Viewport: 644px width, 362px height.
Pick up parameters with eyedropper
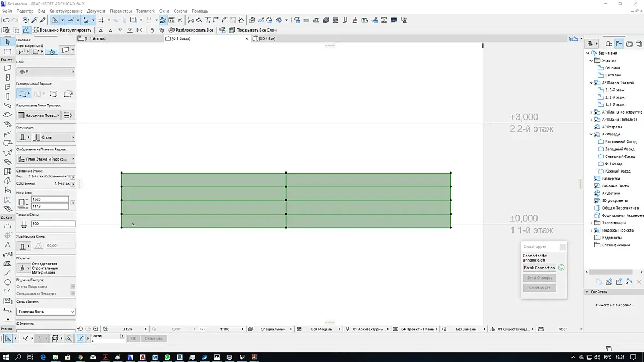(34, 20)
